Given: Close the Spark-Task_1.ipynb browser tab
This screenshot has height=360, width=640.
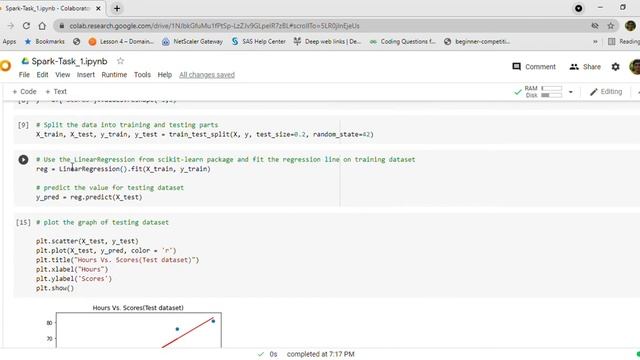Looking at the screenshot, I should point(98,8).
